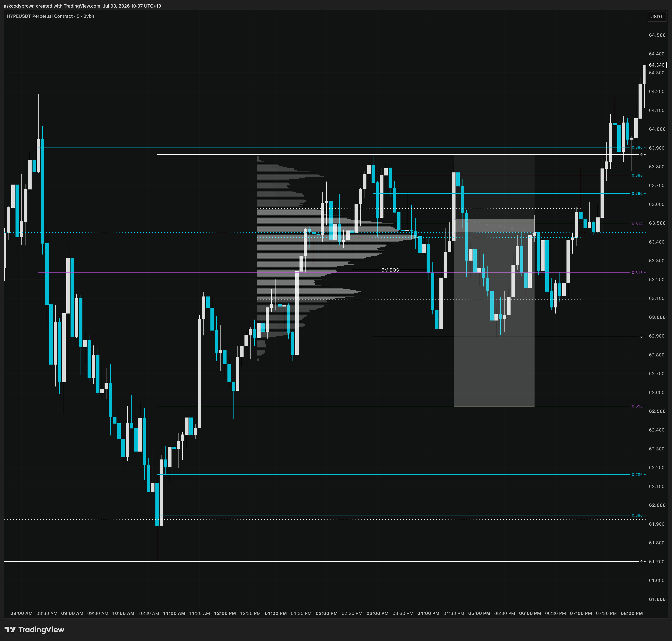Select the 08:30 AM time axis label
The image size is (672, 641).
click(47, 613)
